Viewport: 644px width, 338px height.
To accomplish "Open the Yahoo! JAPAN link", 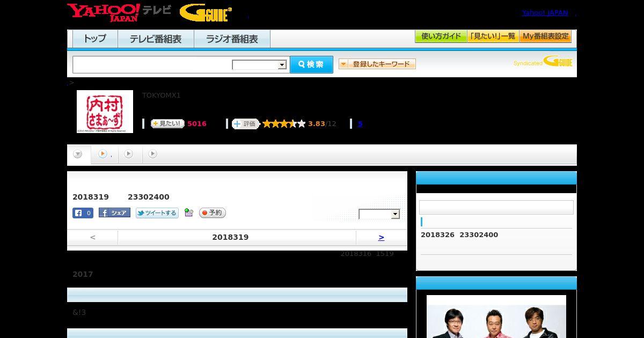I will pyautogui.click(x=545, y=12).
